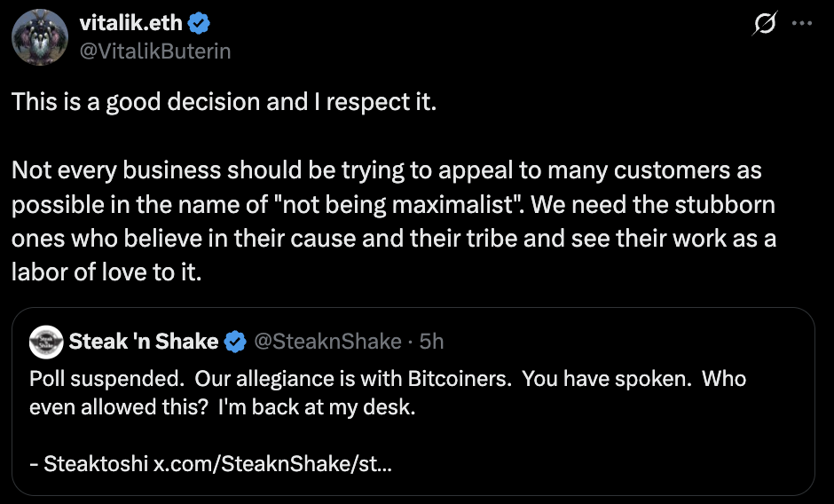This screenshot has width=834, height=504.
Task: Click the blue verified badge beside vitalik.eth
Action: (199, 23)
